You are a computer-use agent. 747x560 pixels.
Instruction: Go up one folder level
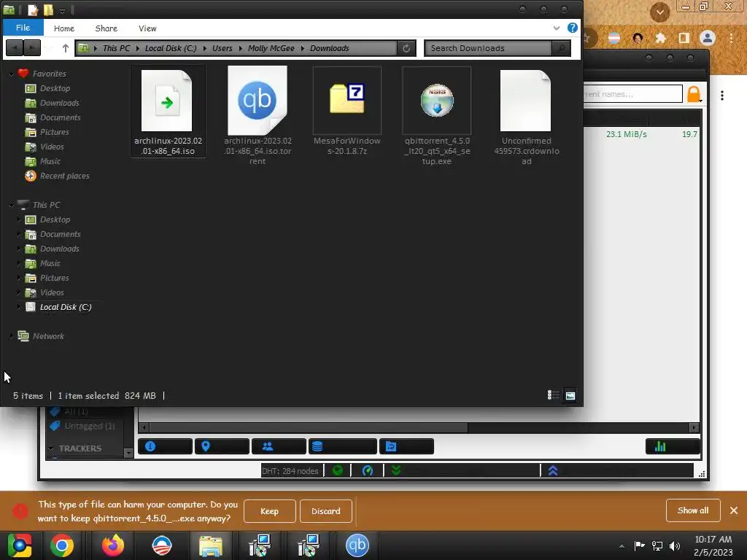[65, 48]
